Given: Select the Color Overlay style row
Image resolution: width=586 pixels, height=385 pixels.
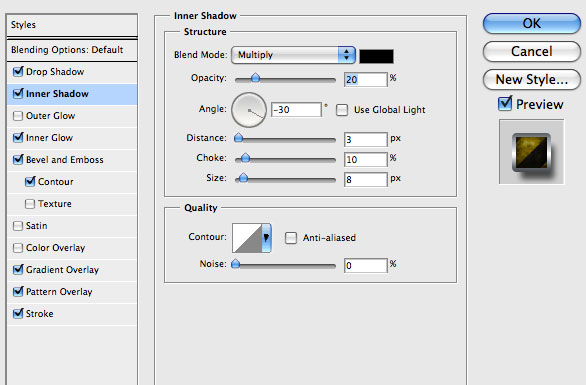Looking at the screenshot, I should [x=72, y=248].
